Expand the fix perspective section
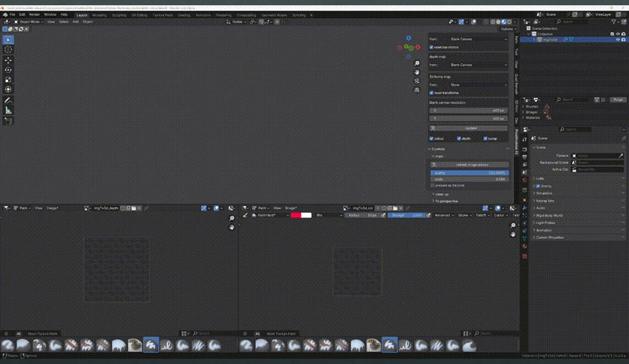The image size is (629, 364). tap(446, 202)
